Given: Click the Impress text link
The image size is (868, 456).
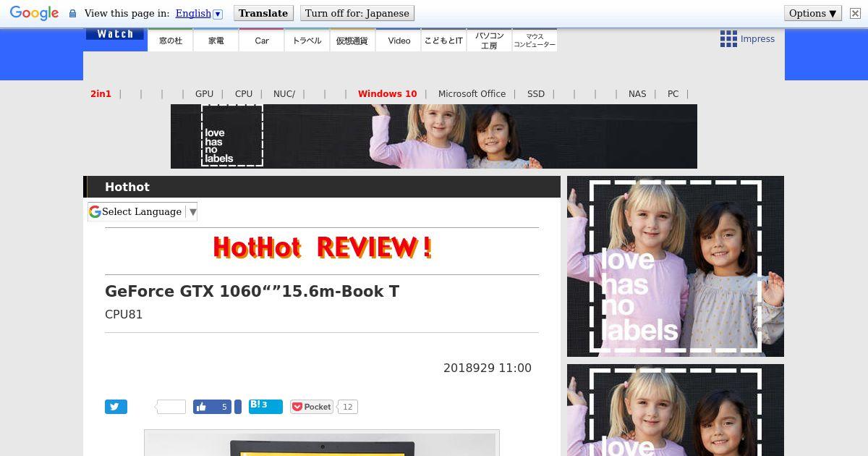Looking at the screenshot, I should (757, 39).
